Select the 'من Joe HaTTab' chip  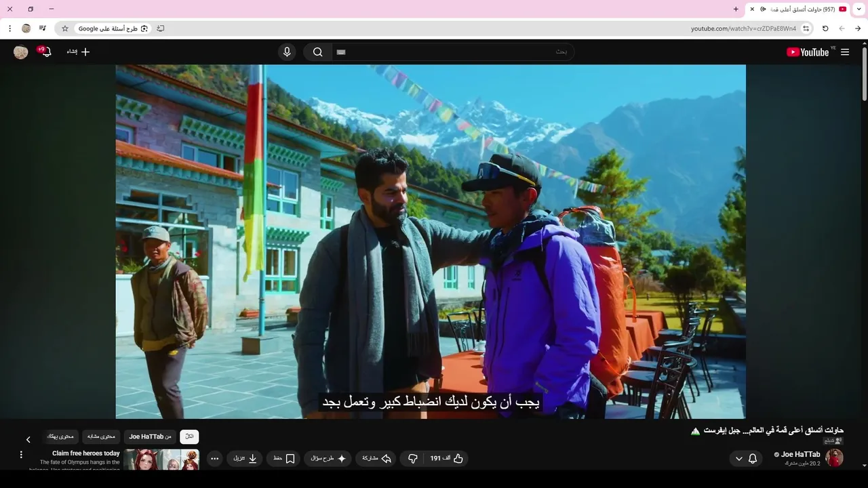[151, 437]
